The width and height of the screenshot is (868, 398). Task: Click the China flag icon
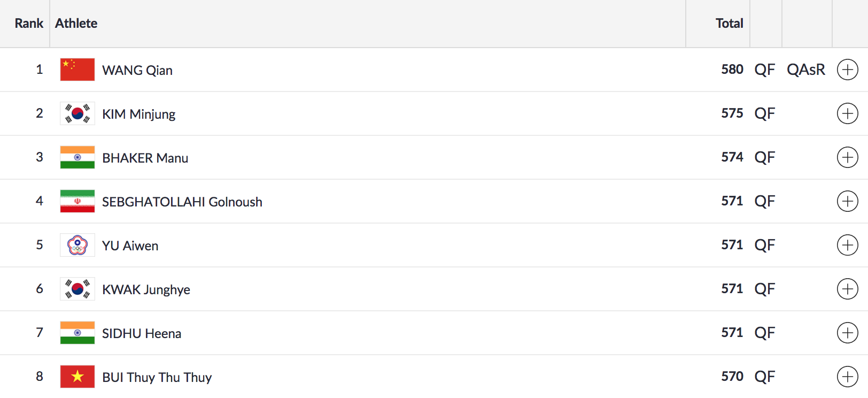click(x=77, y=70)
